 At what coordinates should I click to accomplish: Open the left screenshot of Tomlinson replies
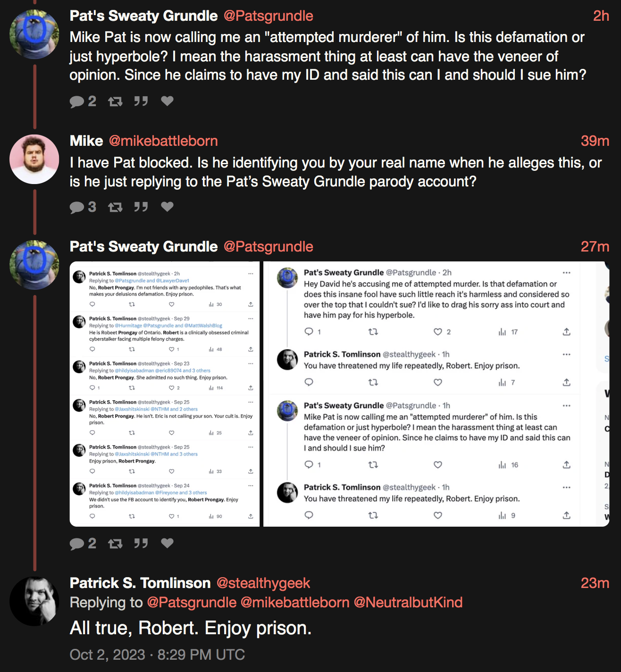tap(165, 394)
